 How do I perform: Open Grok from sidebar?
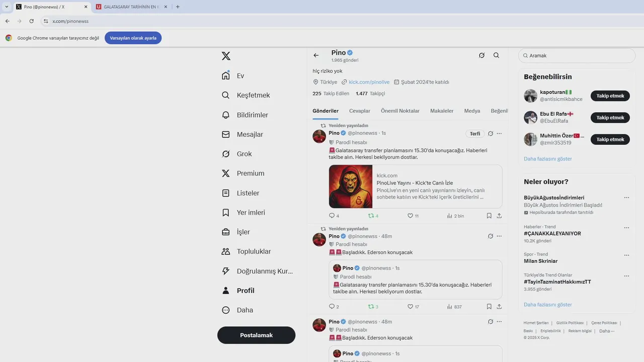point(237,154)
